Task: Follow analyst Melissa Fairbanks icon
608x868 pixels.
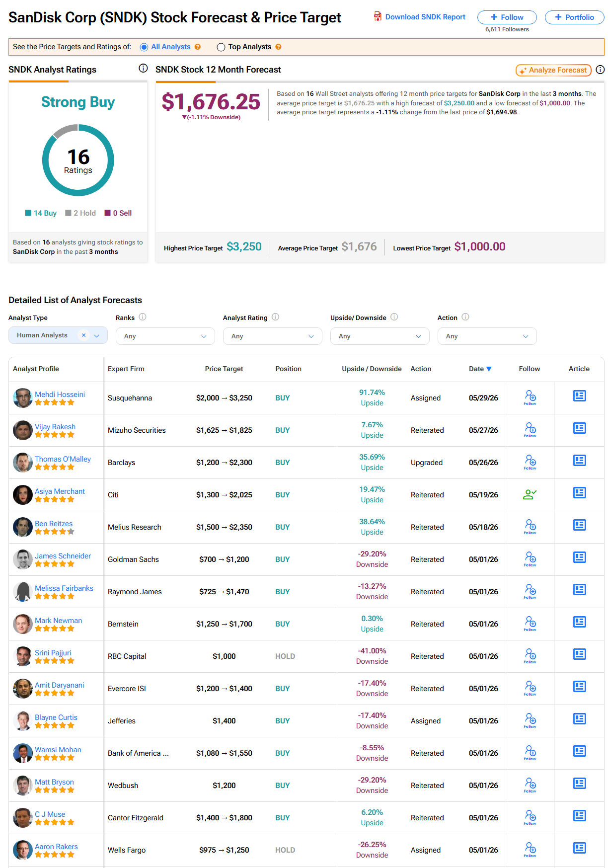Action: tap(530, 591)
